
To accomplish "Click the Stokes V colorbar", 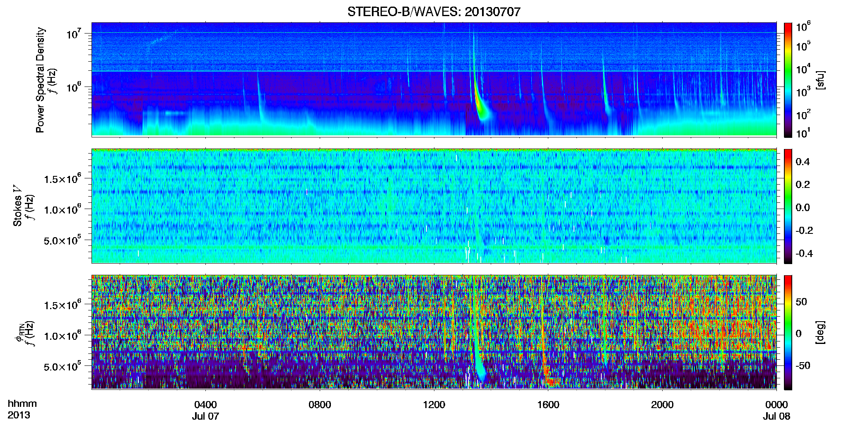I will coord(788,206).
